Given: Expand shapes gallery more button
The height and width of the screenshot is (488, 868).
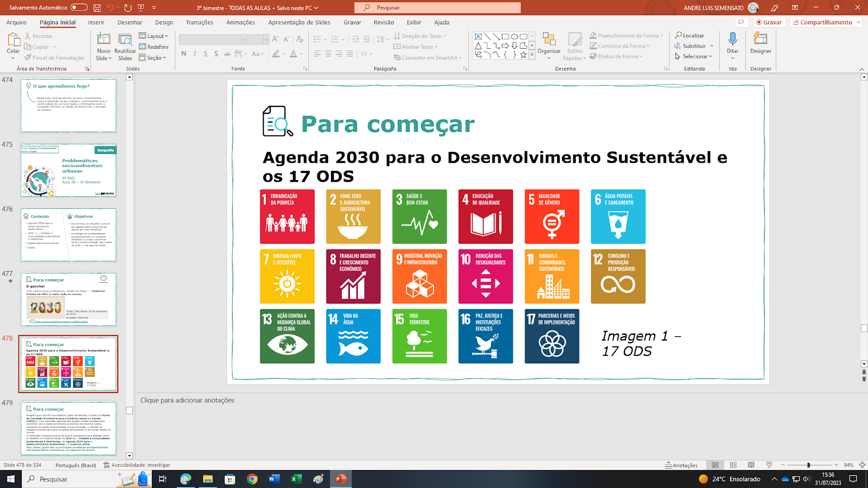Looking at the screenshot, I should pyautogui.click(x=532, y=55).
